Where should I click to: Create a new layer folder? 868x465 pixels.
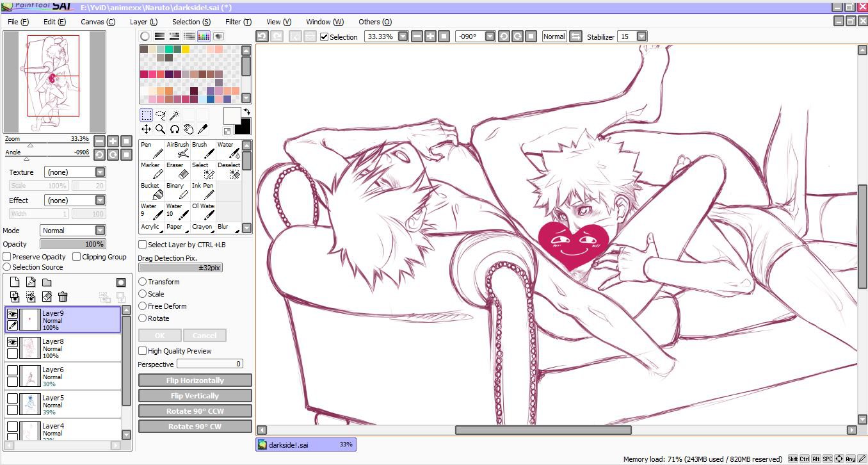[47, 282]
